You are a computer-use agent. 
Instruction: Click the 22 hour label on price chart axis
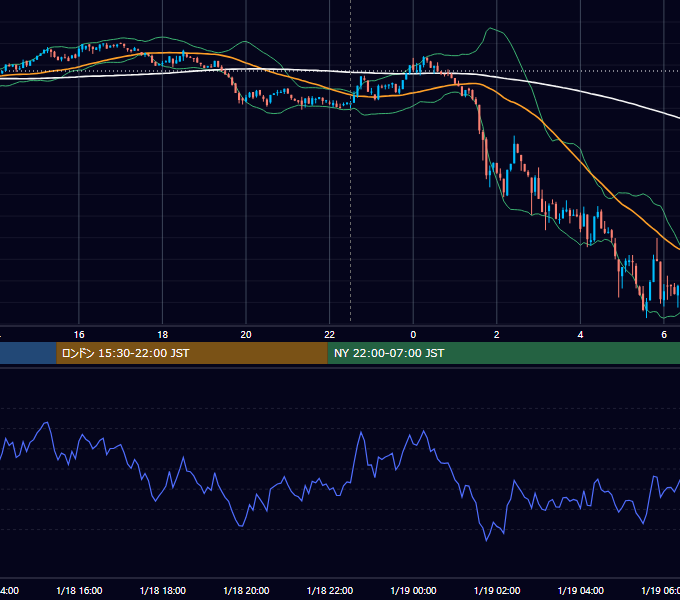pos(330,335)
